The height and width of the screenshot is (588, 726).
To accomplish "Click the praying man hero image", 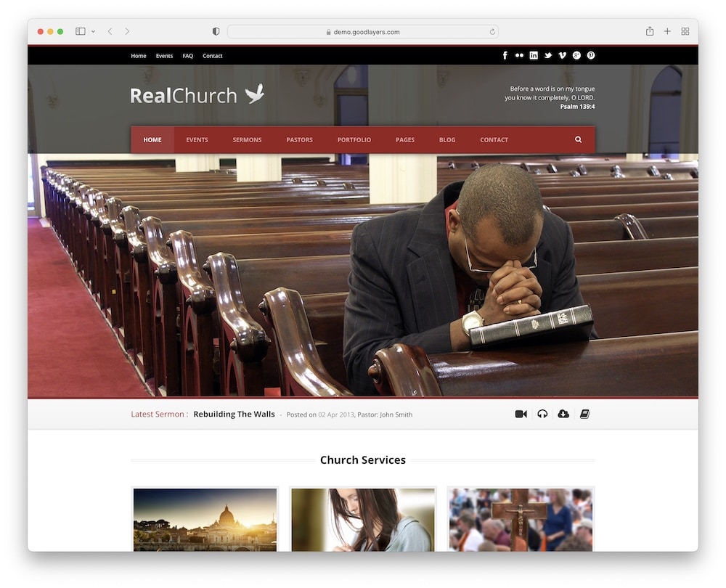I will [363, 275].
